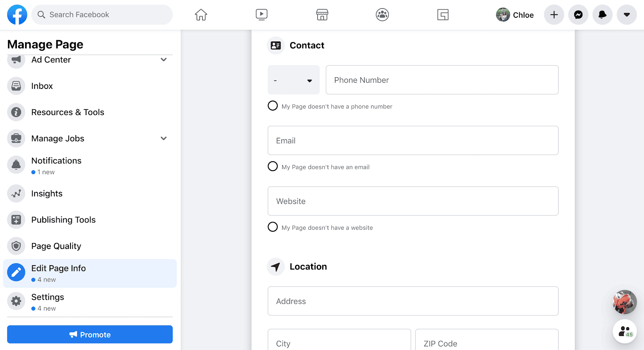Click the Resources & Tools info icon
This screenshot has width=644, height=350.
click(16, 112)
